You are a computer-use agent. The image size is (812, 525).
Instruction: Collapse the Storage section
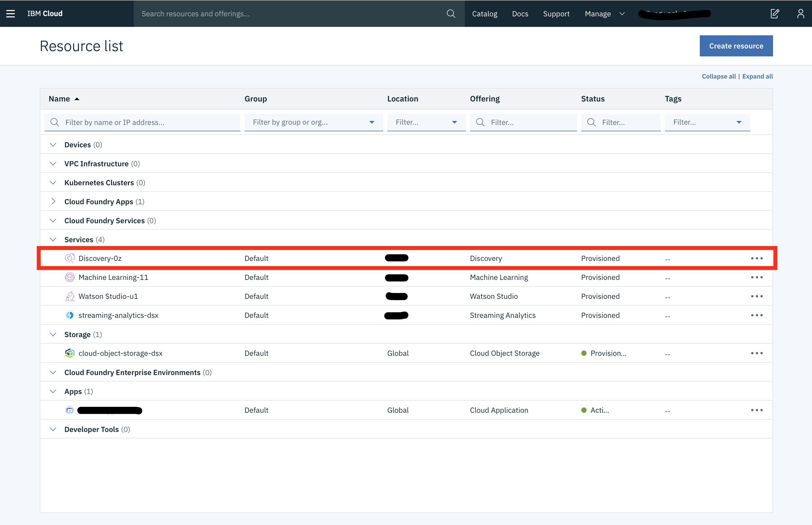(x=53, y=334)
